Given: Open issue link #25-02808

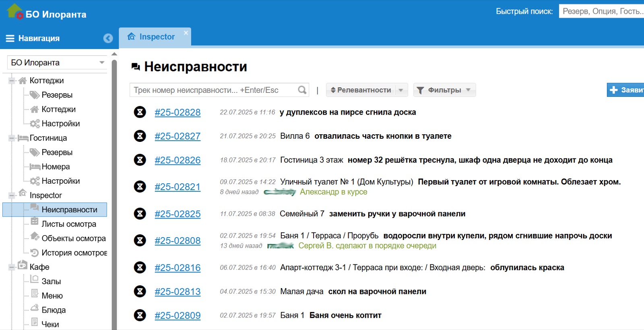Looking at the screenshot, I should click(178, 241).
